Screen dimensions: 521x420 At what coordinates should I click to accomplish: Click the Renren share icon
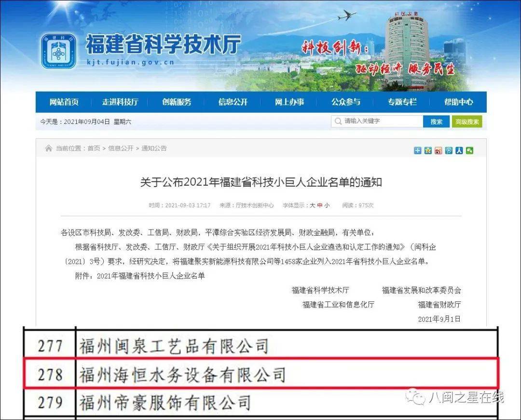point(459,150)
